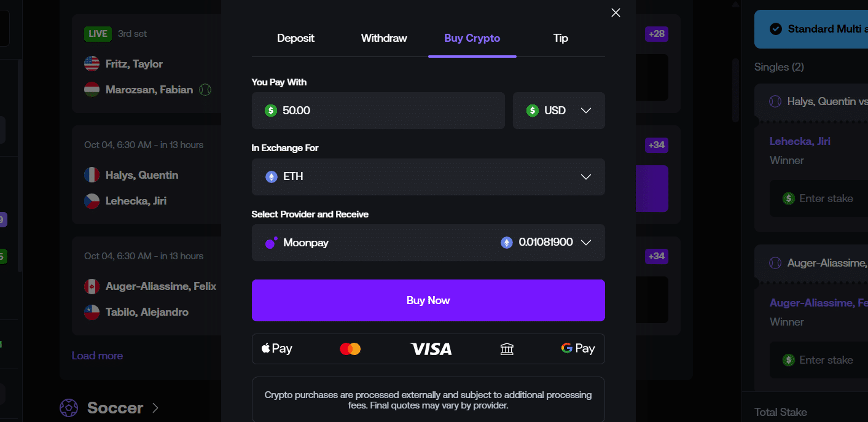Choose Visa as payment method
This screenshot has width=868, height=422.
431,348
